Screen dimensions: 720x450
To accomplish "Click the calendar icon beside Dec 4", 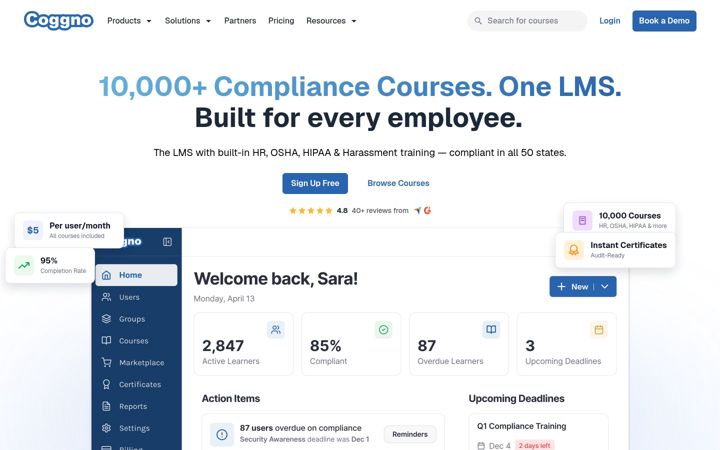I will point(481,445).
